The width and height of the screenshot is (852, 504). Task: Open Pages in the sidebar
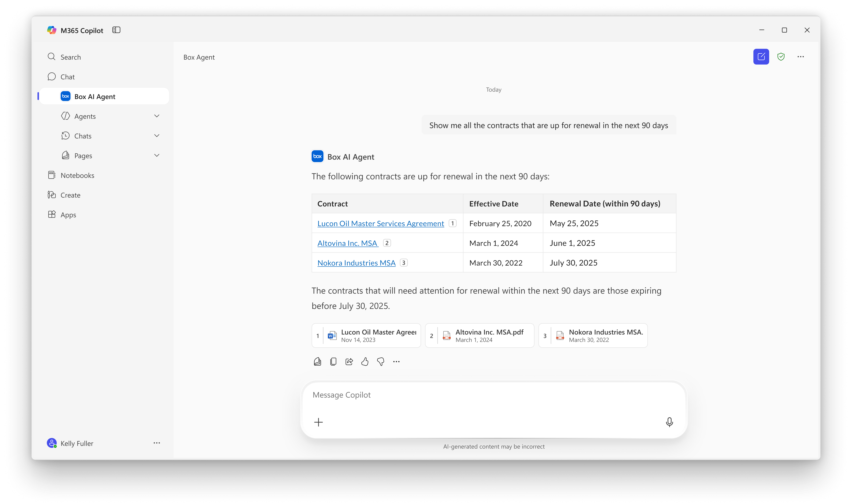(x=83, y=156)
